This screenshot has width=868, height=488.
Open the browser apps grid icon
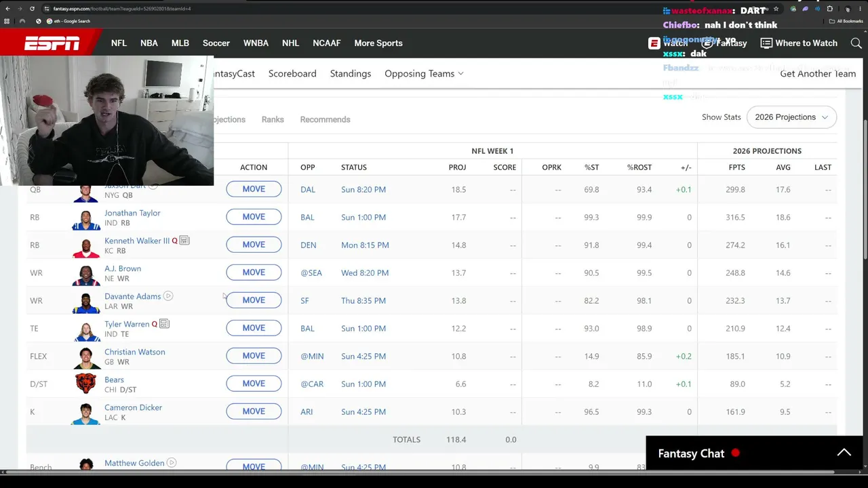click(x=7, y=21)
